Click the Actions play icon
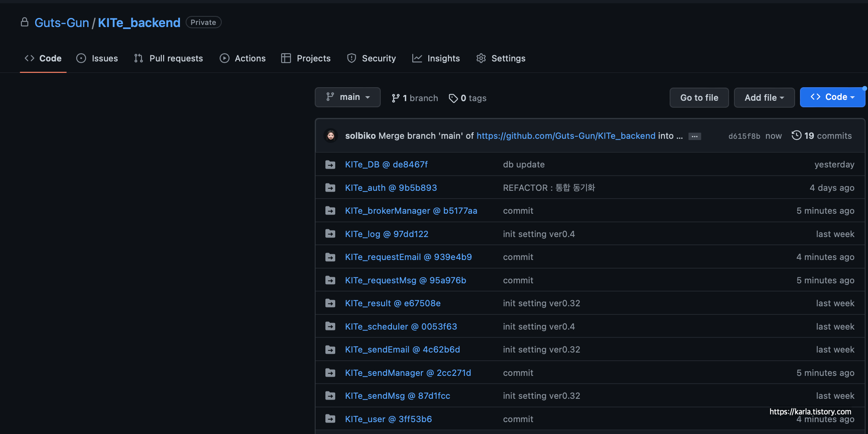This screenshot has height=434, width=868. pyautogui.click(x=225, y=58)
